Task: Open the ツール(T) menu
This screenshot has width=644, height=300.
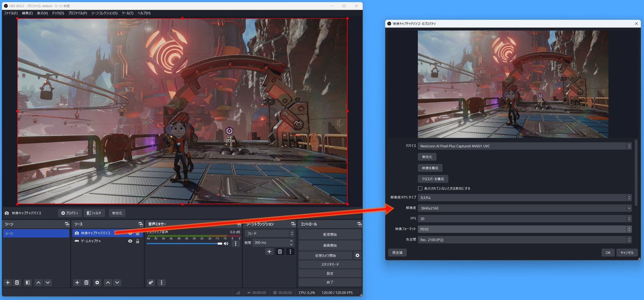Action: tap(127, 13)
